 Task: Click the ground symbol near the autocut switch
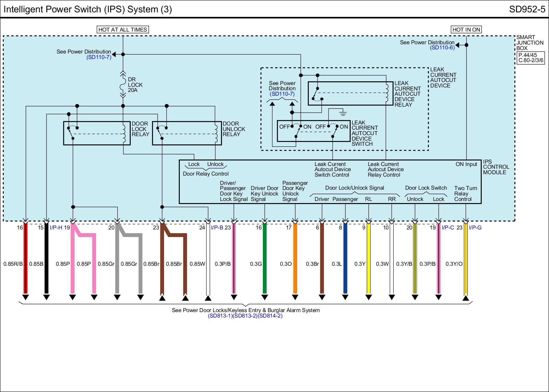point(342,112)
